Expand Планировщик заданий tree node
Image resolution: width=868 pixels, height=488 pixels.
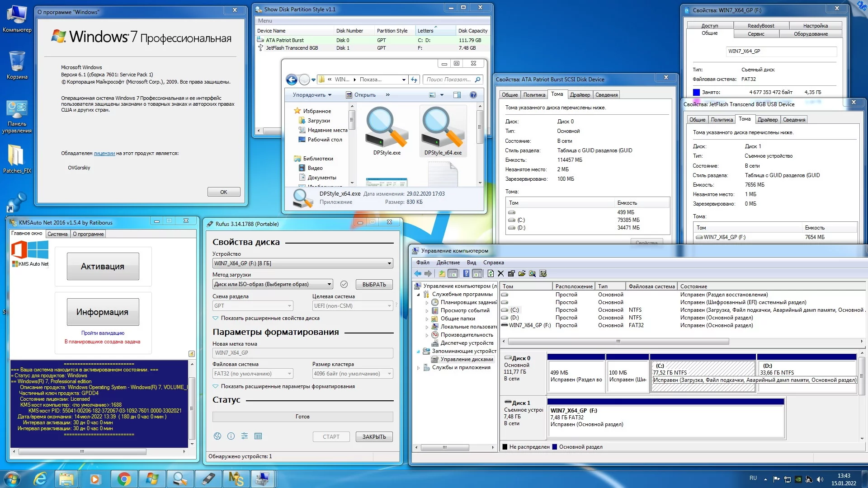[x=427, y=302]
